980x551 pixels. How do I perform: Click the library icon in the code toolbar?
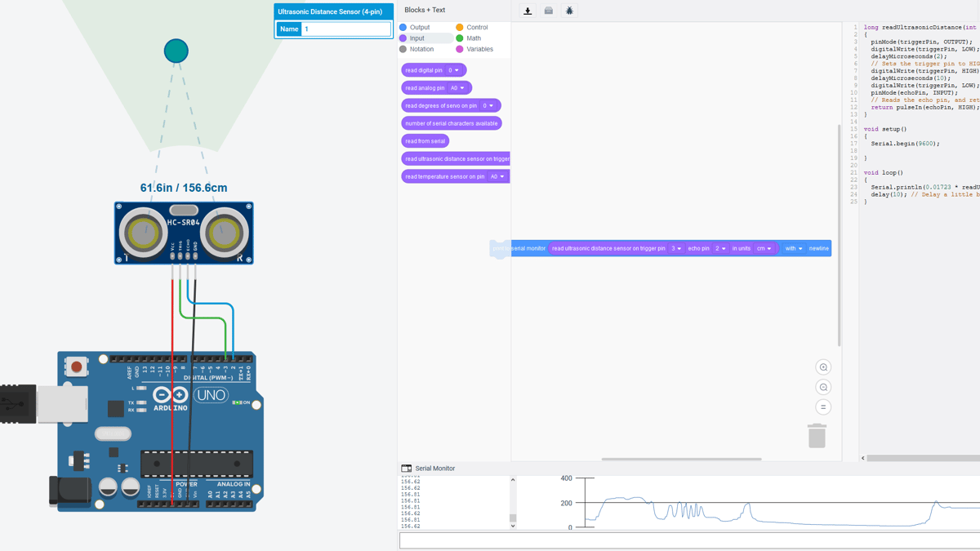pyautogui.click(x=549, y=11)
